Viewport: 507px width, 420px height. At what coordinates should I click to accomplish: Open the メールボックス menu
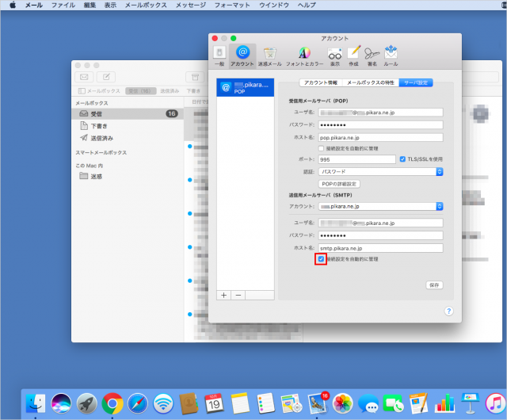click(146, 5)
